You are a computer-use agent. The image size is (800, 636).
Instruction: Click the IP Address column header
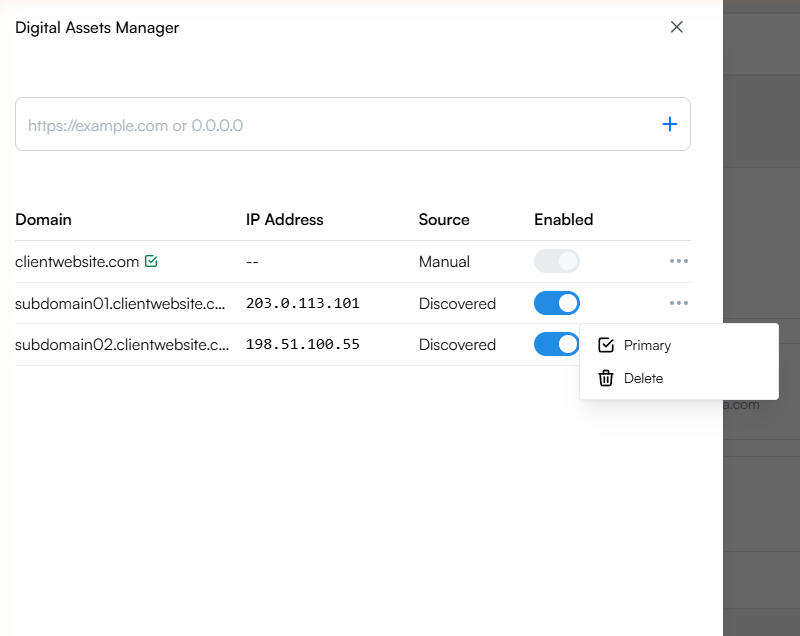tap(284, 219)
